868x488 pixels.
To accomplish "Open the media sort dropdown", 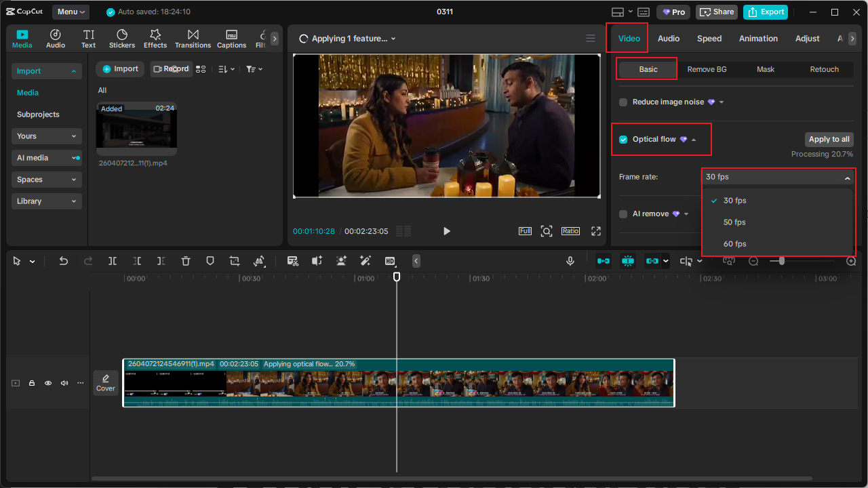I will [x=226, y=69].
